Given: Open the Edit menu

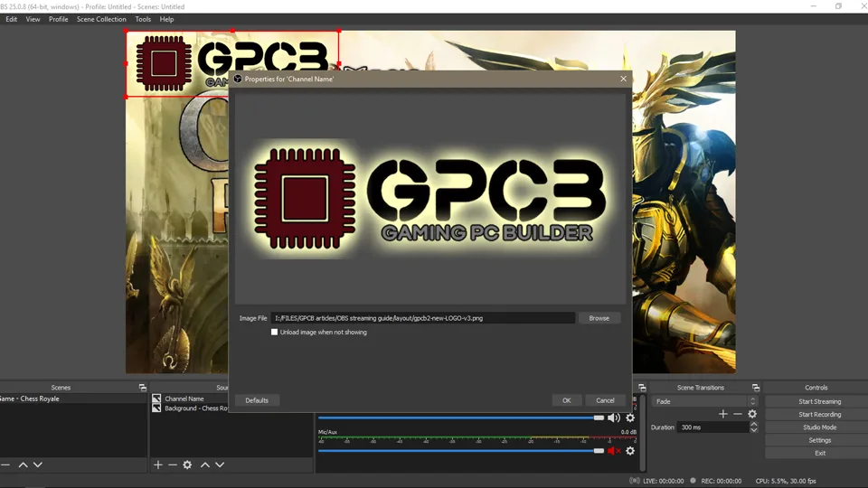Looking at the screenshot, I should [11, 19].
